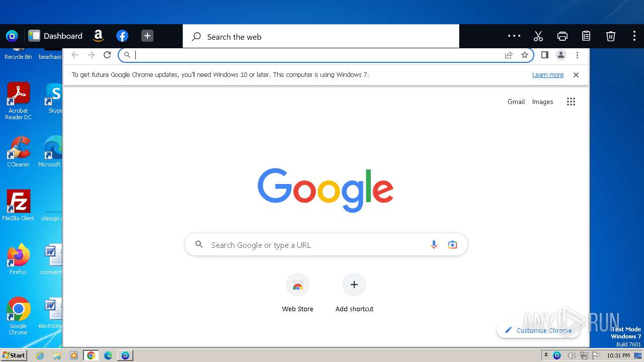Open Google apps grid
Image resolution: width=644 pixels, height=362 pixels.
pyautogui.click(x=571, y=102)
